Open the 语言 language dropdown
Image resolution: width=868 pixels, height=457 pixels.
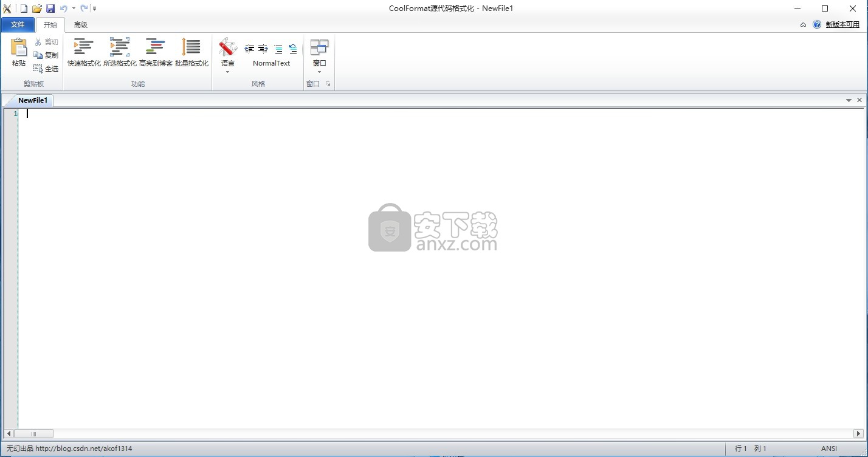coord(228,56)
